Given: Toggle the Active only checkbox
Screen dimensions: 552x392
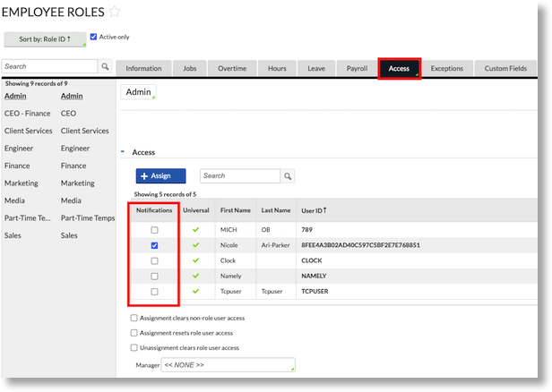Looking at the screenshot, I should (x=94, y=37).
